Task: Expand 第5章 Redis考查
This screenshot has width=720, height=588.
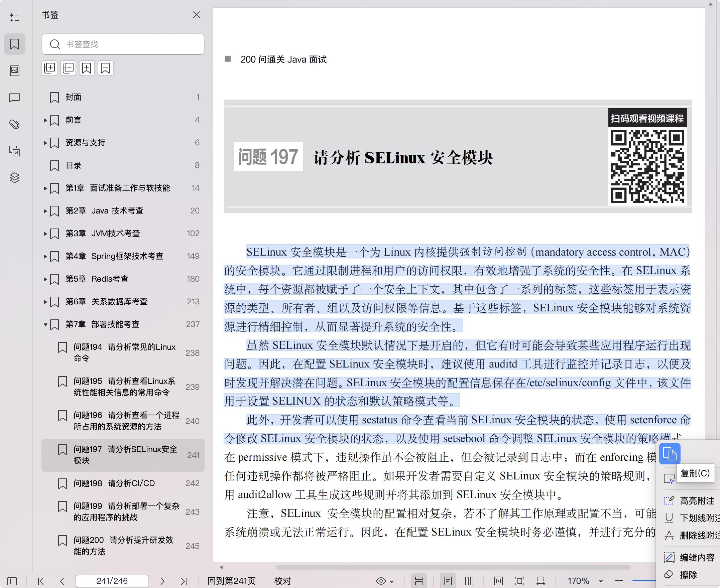Action: tap(45, 279)
